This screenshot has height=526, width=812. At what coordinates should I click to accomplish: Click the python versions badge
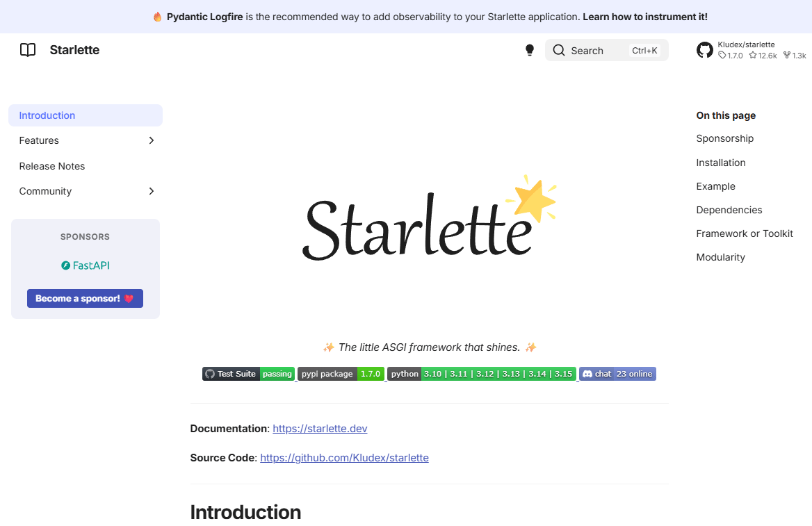[482, 374]
